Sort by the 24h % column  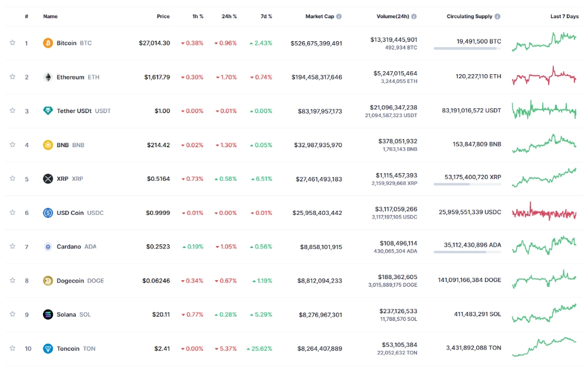point(230,16)
